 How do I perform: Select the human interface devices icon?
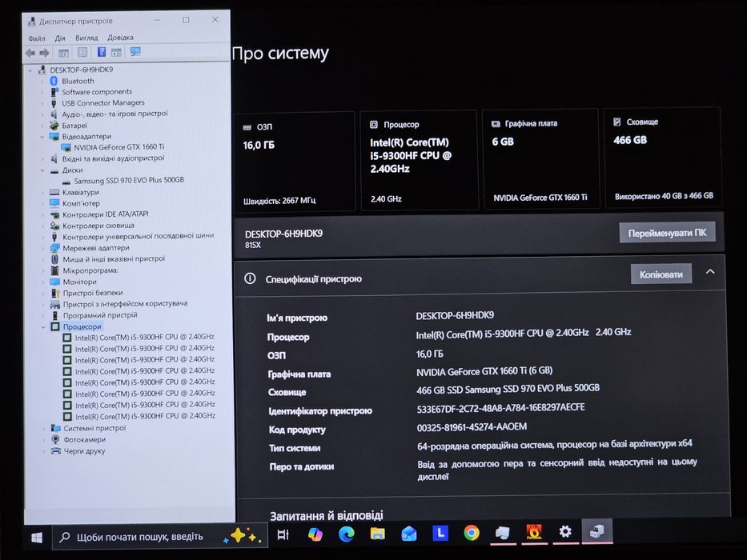click(55, 304)
